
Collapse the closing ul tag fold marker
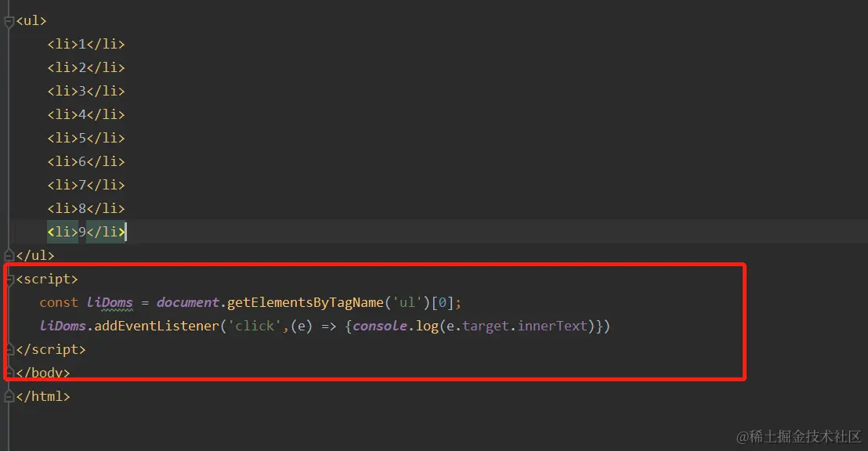coord(9,256)
